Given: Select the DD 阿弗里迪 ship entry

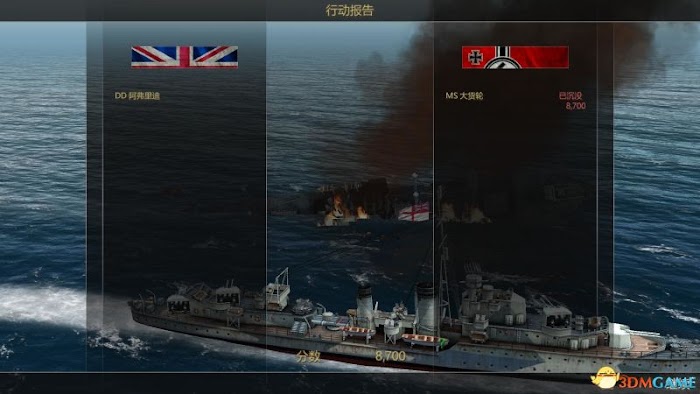Looking at the screenshot, I should pyautogui.click(x=137, y=95).
